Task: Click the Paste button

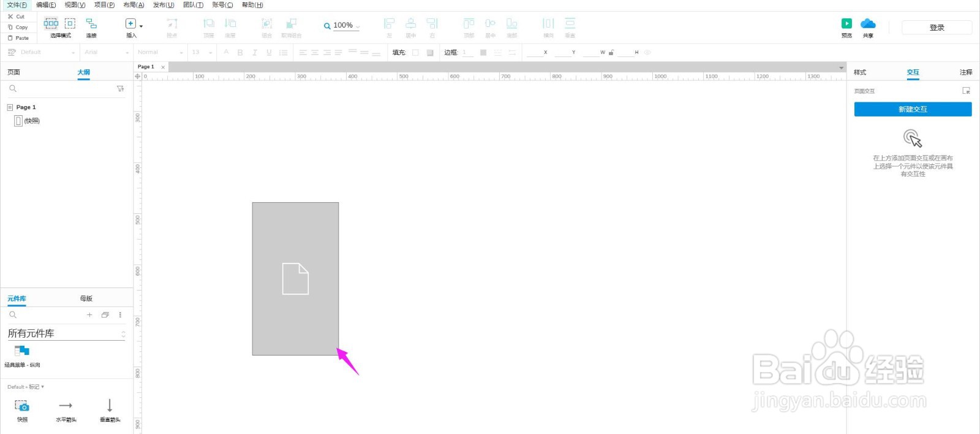Action: [18, 38]
